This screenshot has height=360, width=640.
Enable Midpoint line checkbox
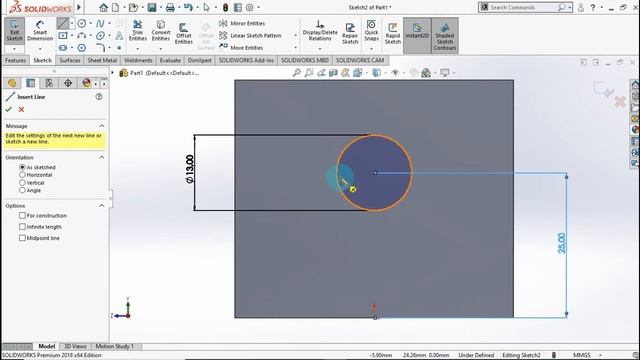pyautogui.click(x=22, y=238)
